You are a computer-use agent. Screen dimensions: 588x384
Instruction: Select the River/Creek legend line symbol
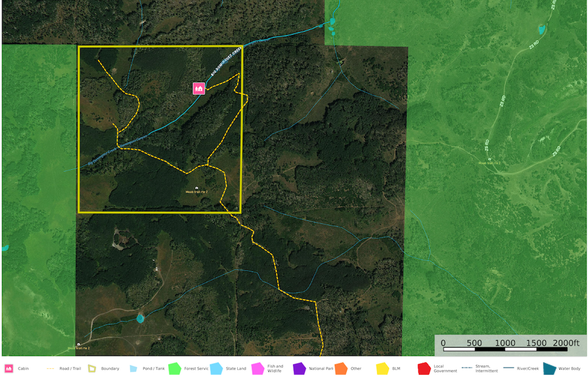(508, 368)
